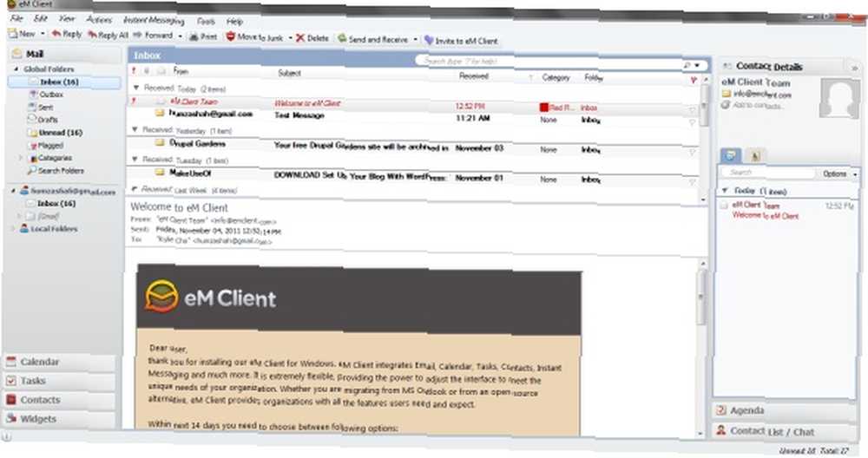Open the Contacts section

tap(60, 400)
